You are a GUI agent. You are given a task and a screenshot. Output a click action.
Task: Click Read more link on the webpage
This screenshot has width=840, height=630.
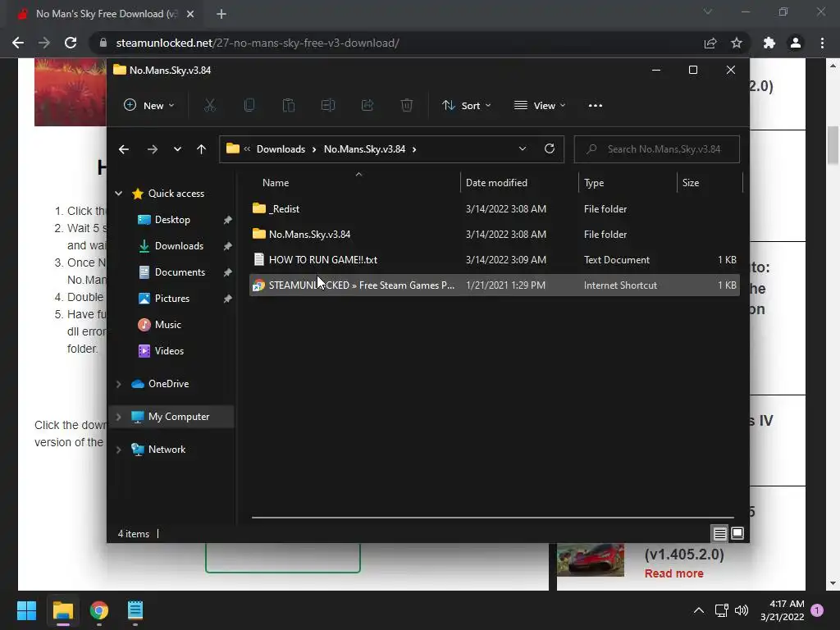[x=674, y=573]
